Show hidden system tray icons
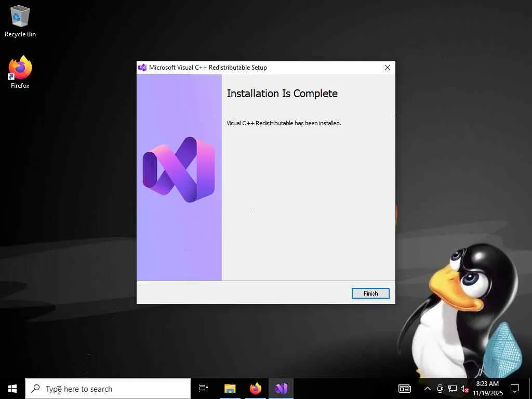Screen dimensions: 532x399 tap(428, 389)
